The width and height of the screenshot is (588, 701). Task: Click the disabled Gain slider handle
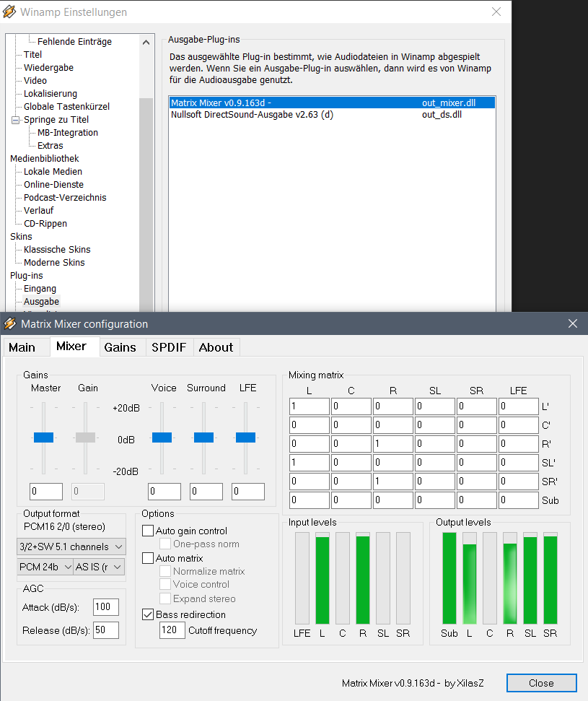(85, 437)
